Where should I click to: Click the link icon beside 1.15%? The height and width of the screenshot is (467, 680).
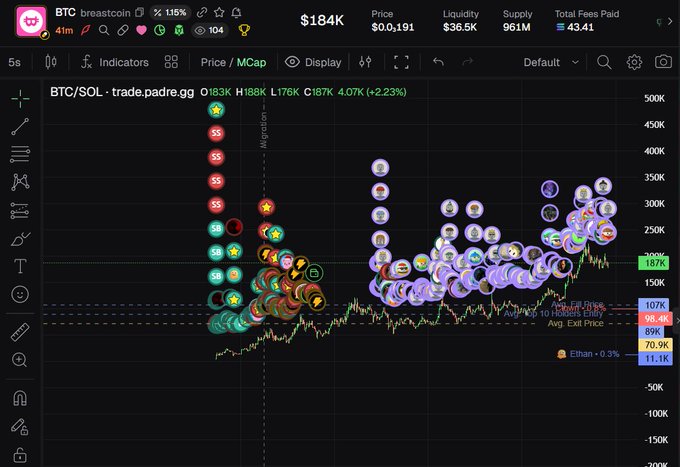point(201,13)
